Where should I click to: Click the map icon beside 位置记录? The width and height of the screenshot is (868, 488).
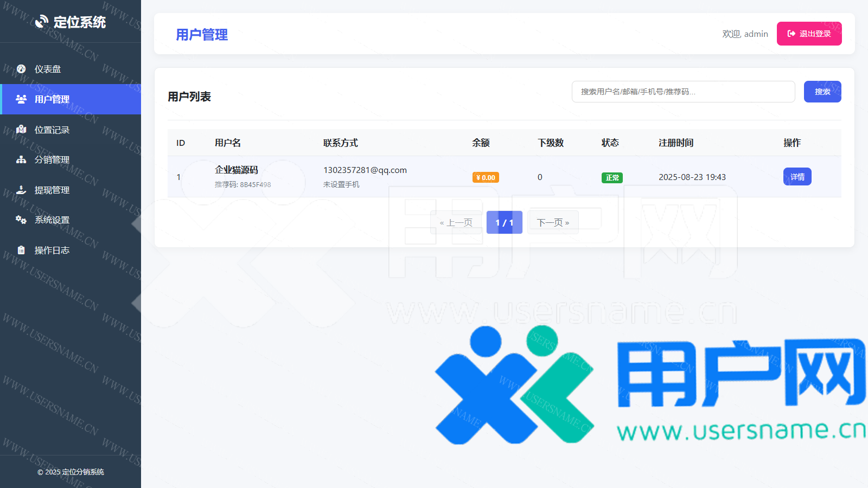click(x=21, y=130)
